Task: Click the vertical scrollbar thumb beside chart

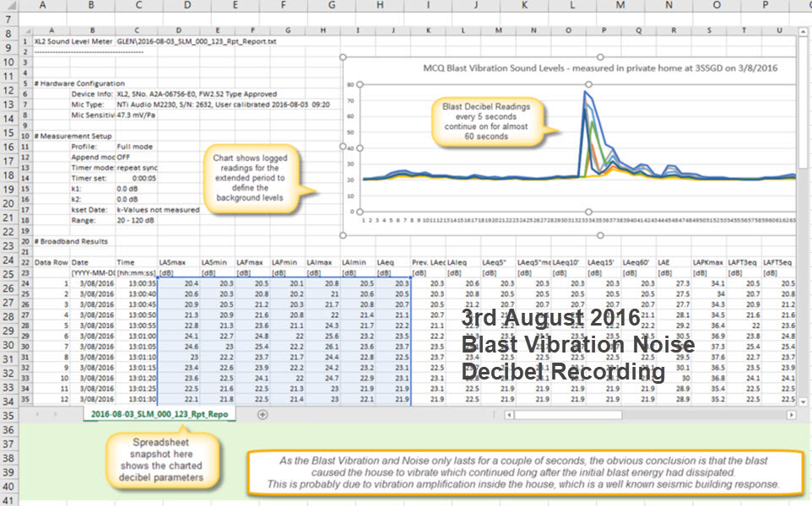Action: 804,102
